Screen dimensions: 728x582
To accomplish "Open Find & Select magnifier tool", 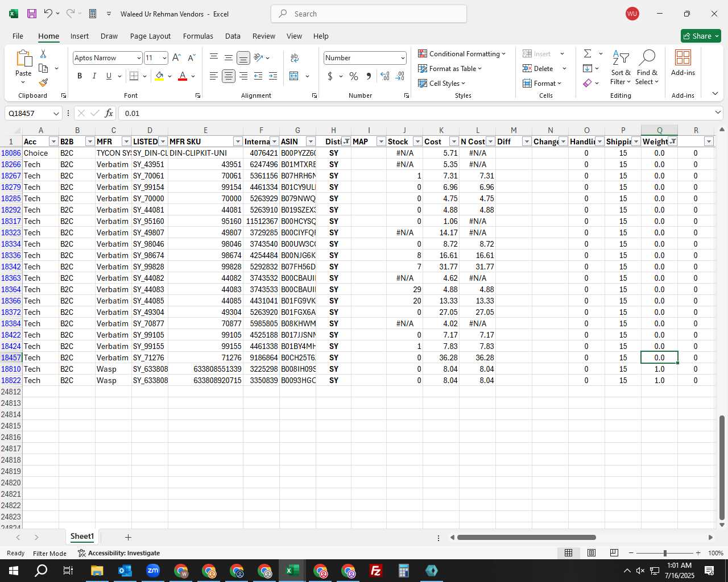I will pyautogui.click(x=647, y=67).
